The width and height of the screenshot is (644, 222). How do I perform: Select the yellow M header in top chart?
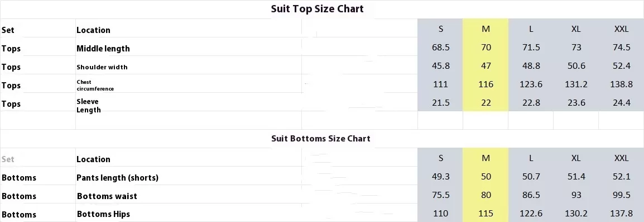[486, 29]
